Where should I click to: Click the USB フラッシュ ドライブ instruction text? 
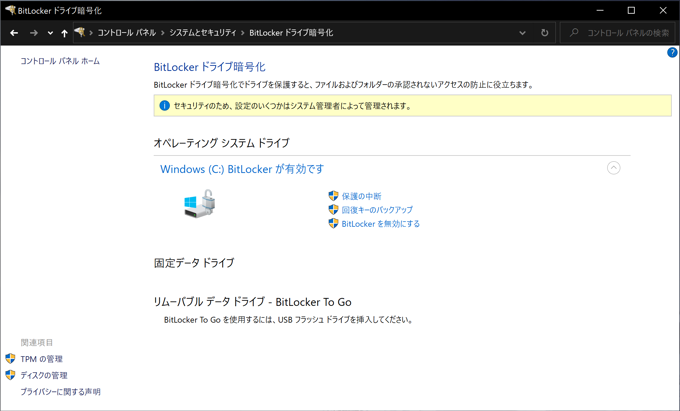[288, 320]
